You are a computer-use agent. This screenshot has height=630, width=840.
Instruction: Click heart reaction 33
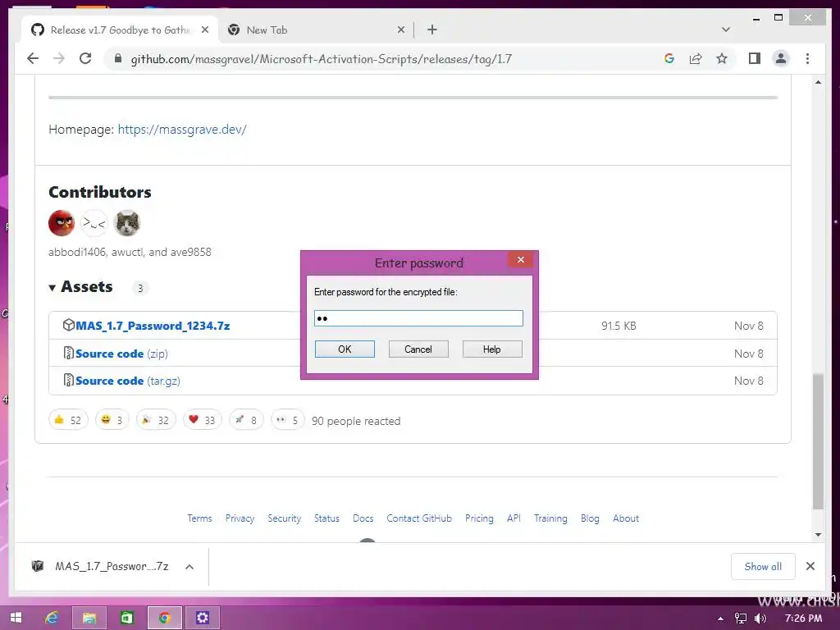click(202, 420)
